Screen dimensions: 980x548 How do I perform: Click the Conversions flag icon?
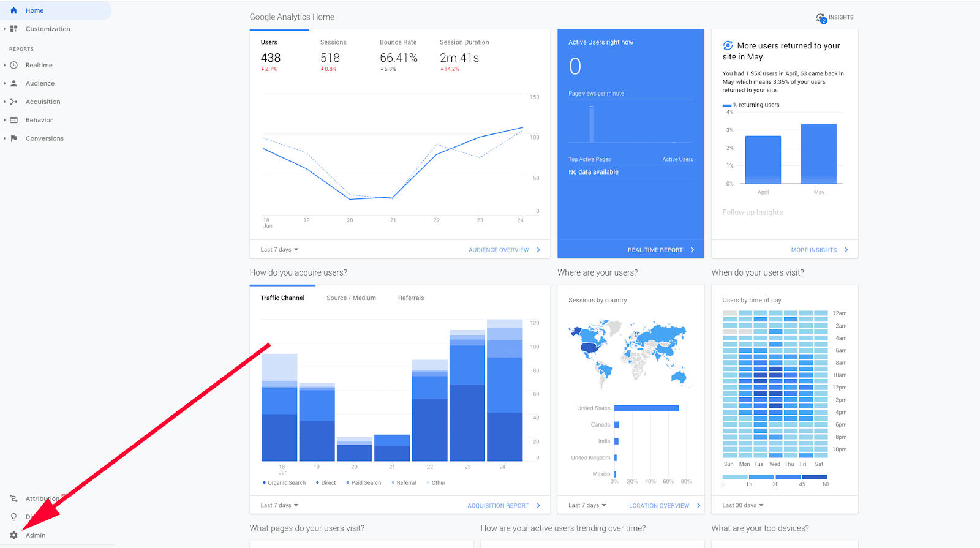[13, 138]
